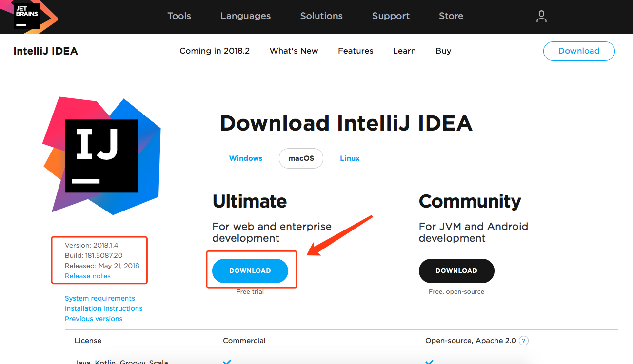Click the Version: 2018.1.4 text

coord(92,245)
